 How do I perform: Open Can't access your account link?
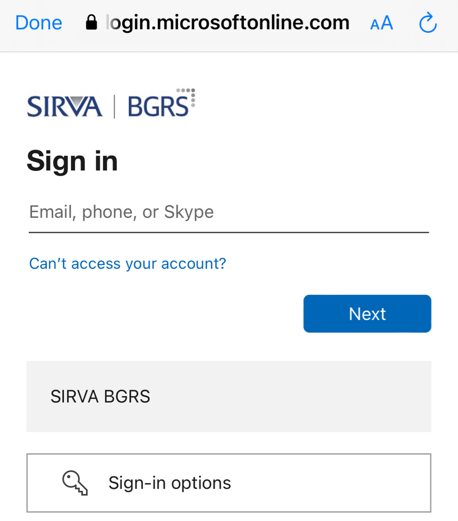tap(128, 264)
